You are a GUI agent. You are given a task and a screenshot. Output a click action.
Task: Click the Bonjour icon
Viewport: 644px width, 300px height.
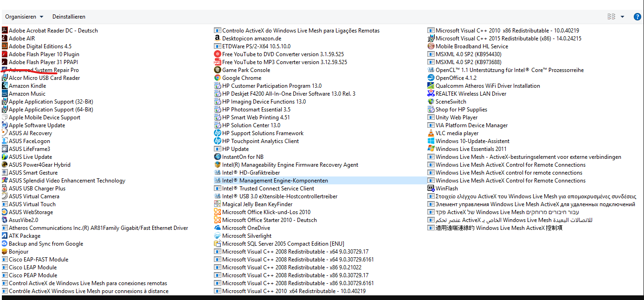(x=5, y=252)
